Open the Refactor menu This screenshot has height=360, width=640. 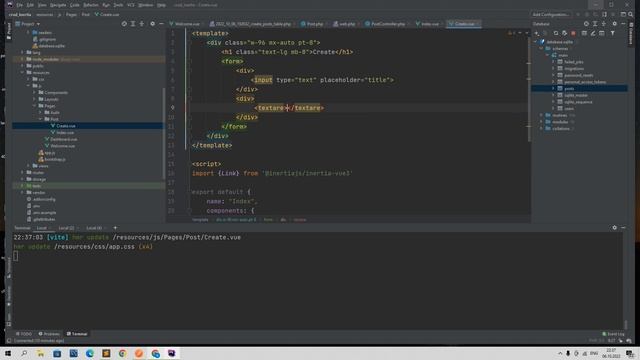click(91, 5)
